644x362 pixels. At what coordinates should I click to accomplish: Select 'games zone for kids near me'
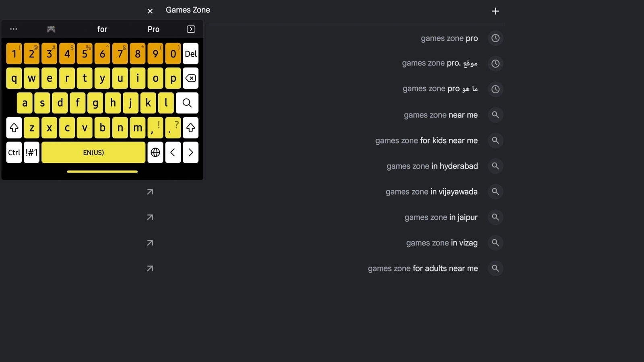tap(426, 140)
